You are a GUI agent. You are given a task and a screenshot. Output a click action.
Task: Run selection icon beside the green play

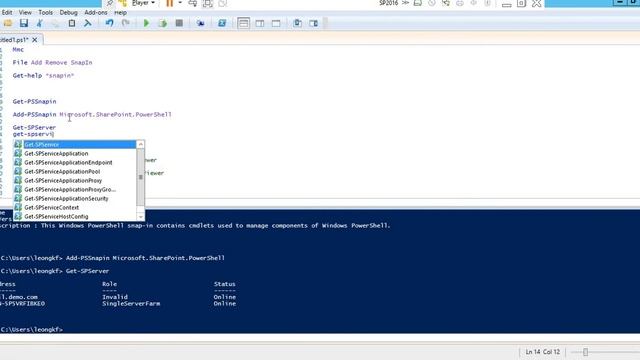162,23
